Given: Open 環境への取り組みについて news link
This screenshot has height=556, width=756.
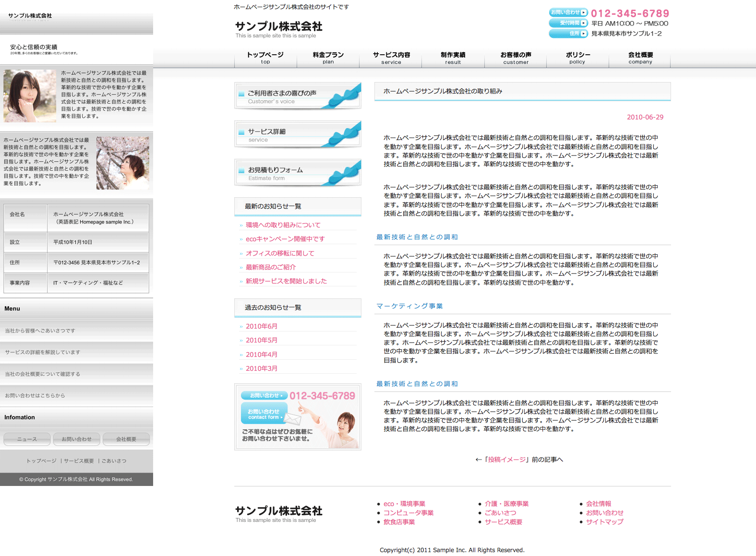Looking at the screenshot, I should (283, 225).
